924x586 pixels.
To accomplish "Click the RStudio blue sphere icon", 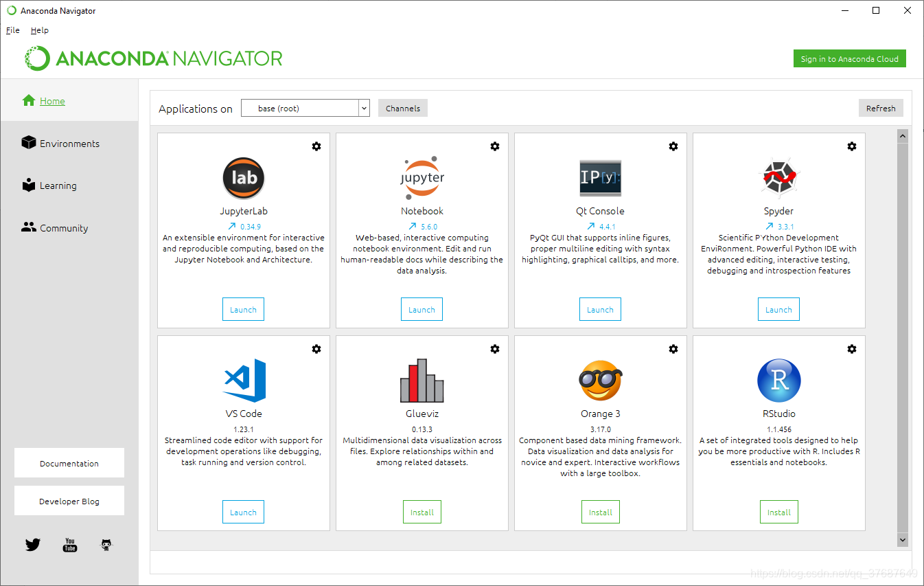I will [778, 381].
